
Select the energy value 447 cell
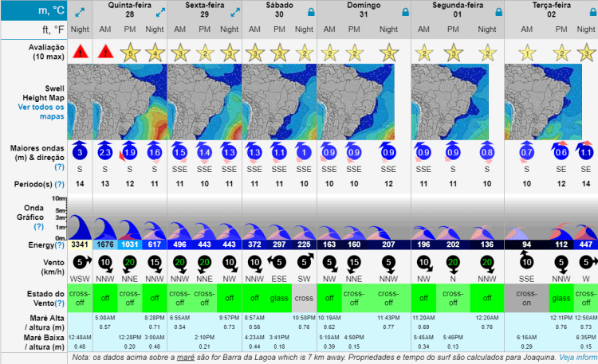tap(586, 245)
